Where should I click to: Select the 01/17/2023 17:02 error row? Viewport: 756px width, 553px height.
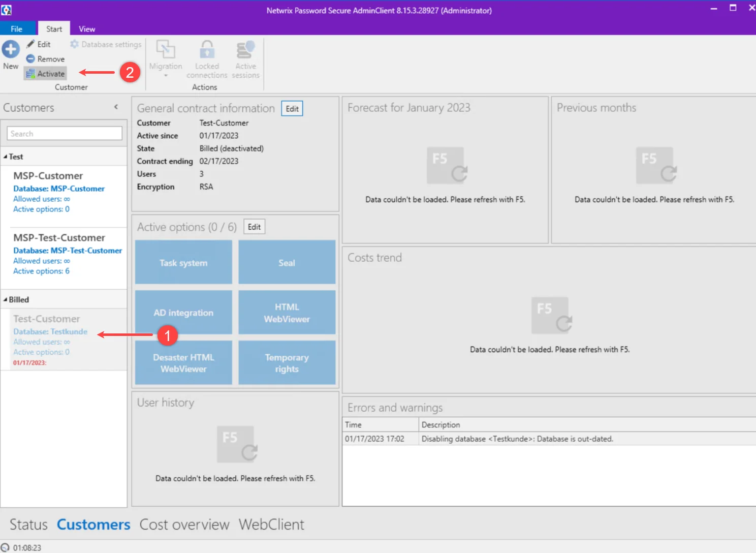coord(549,439)
